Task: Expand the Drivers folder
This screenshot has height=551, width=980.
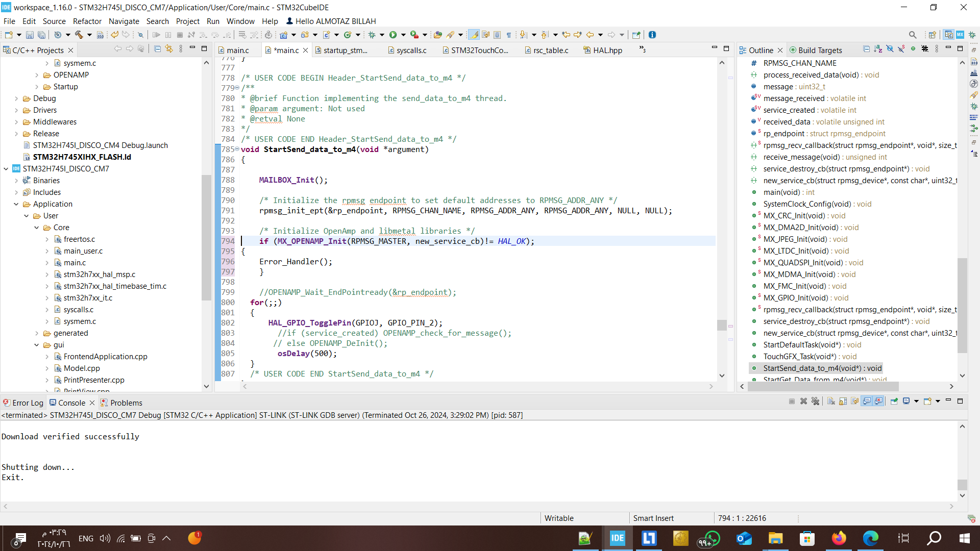Action: click(17, 110)
